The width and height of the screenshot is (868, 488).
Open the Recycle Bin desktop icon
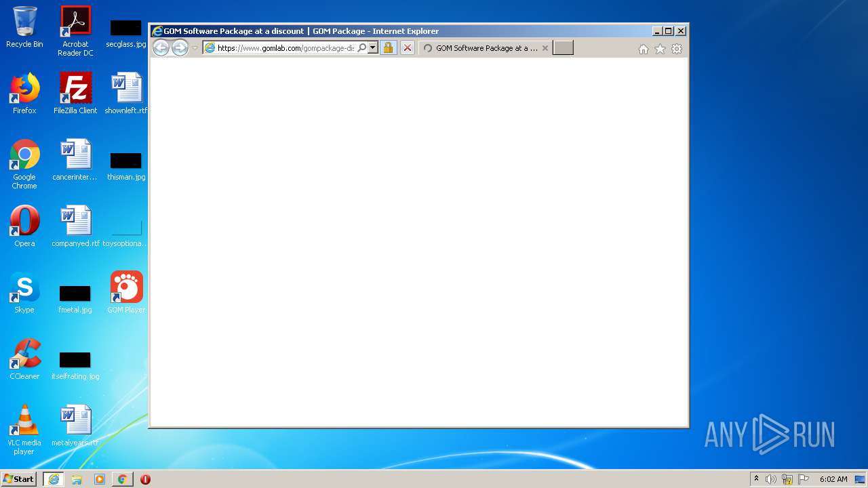click(24, 27)
